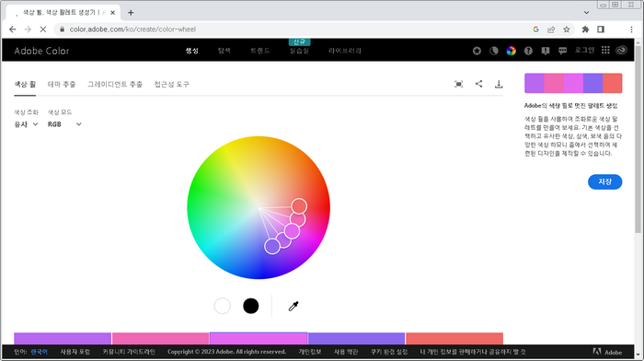This screenshot has width=644, height=361.
Task: Open the tab search chevron in title bar
Action: coord(586,12)
